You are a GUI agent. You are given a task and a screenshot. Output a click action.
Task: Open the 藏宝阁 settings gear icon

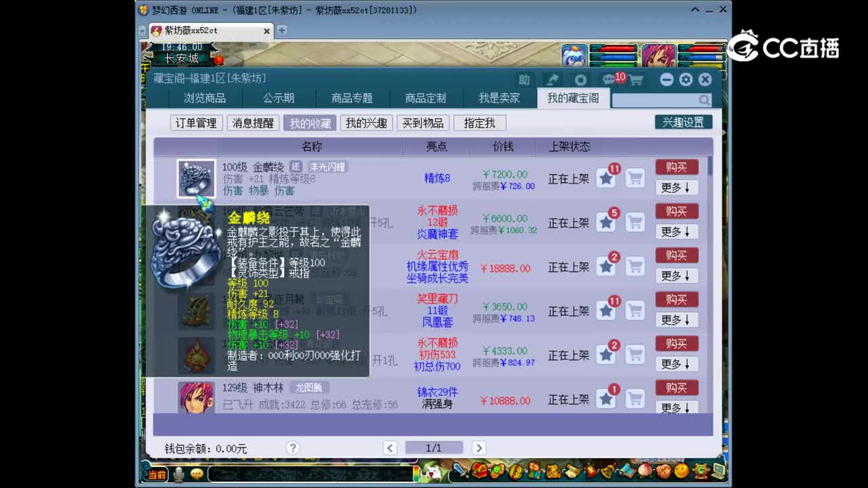coord(686,79)
